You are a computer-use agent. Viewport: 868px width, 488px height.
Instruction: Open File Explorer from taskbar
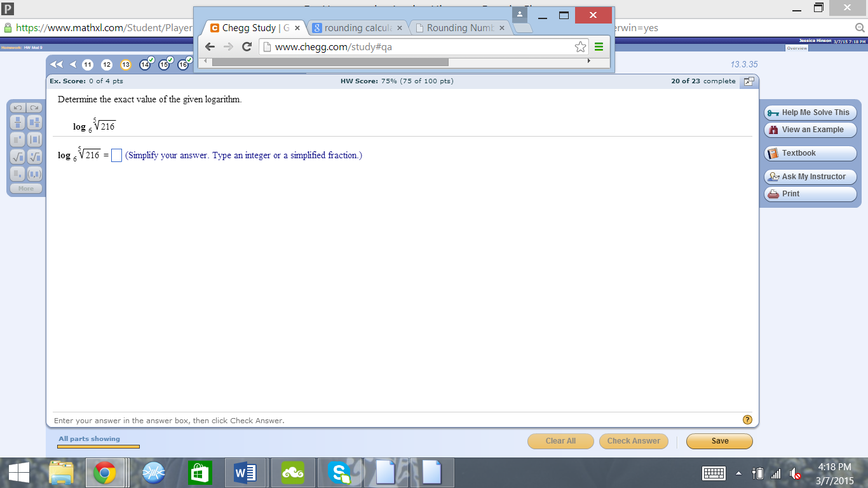pos(62,473)
